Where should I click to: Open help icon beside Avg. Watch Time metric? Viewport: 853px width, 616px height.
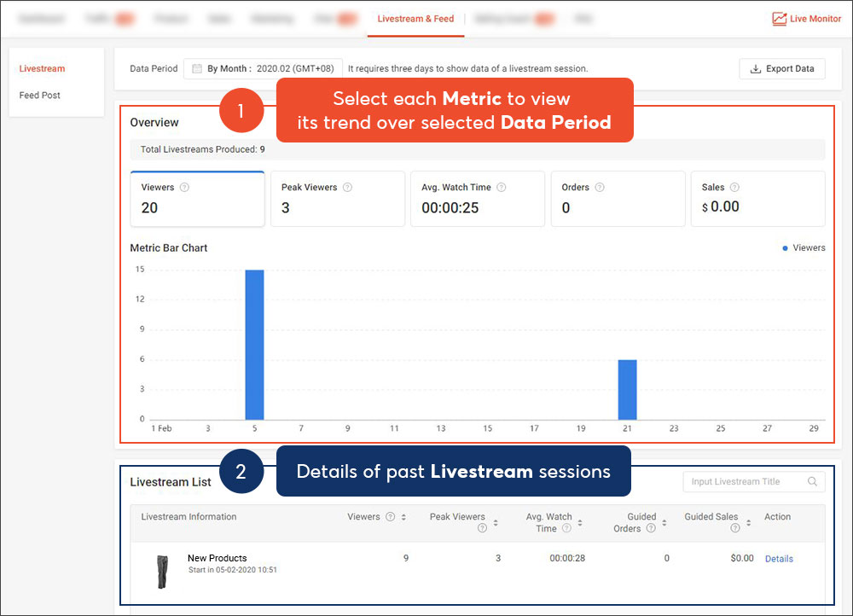tap(501, 187)
